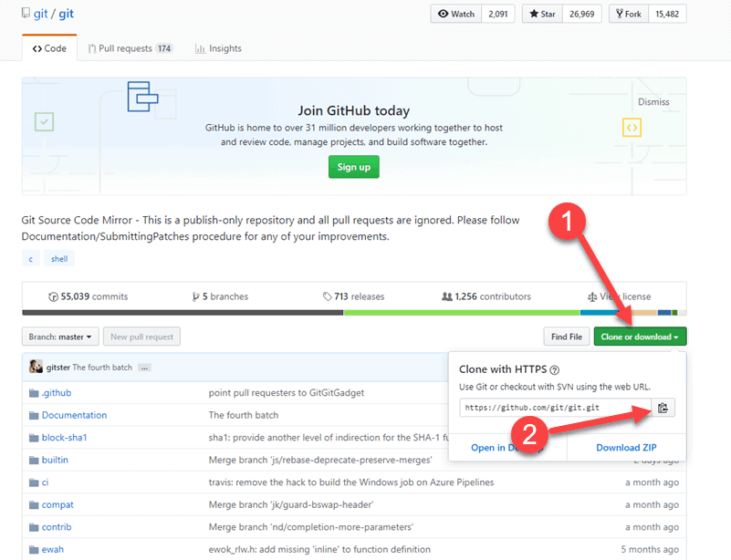Click the folder icon for .github
The image size is (731, 560).
[34, 393]
